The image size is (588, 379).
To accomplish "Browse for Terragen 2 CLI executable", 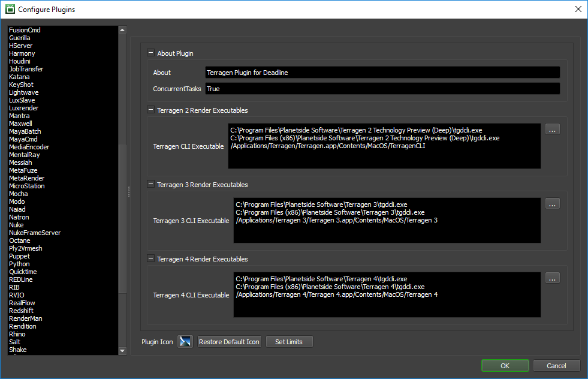I will [x=553, y=130].
